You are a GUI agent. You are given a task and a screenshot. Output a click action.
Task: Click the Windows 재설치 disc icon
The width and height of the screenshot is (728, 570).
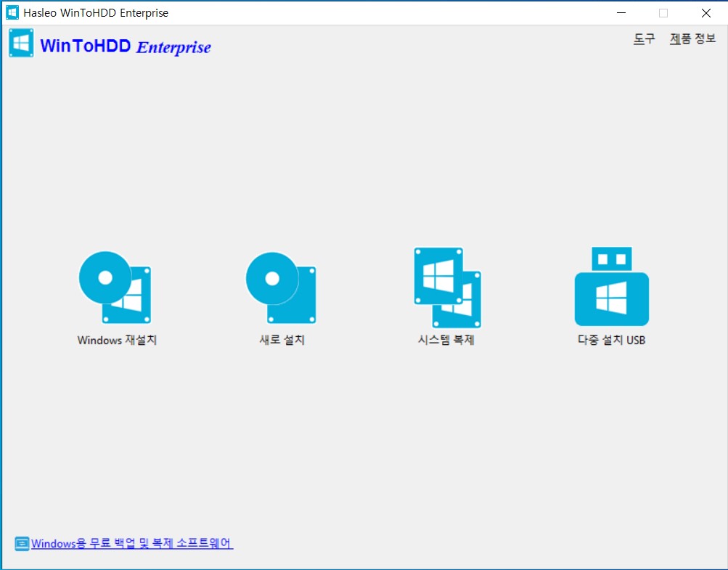coord(115,287)
